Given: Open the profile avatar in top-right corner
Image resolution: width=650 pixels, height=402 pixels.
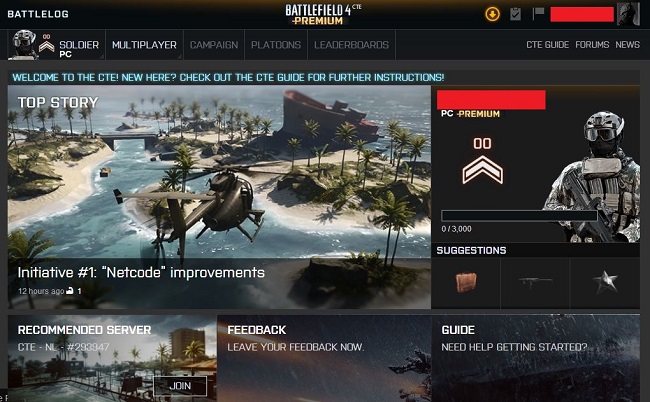Looking at the screenshot, I should point(628,14).
